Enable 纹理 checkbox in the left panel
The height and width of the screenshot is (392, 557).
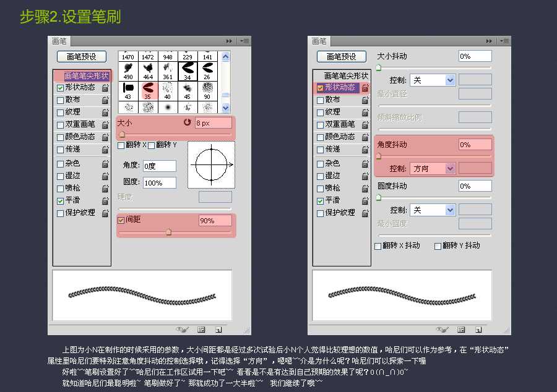click(61, 113)
